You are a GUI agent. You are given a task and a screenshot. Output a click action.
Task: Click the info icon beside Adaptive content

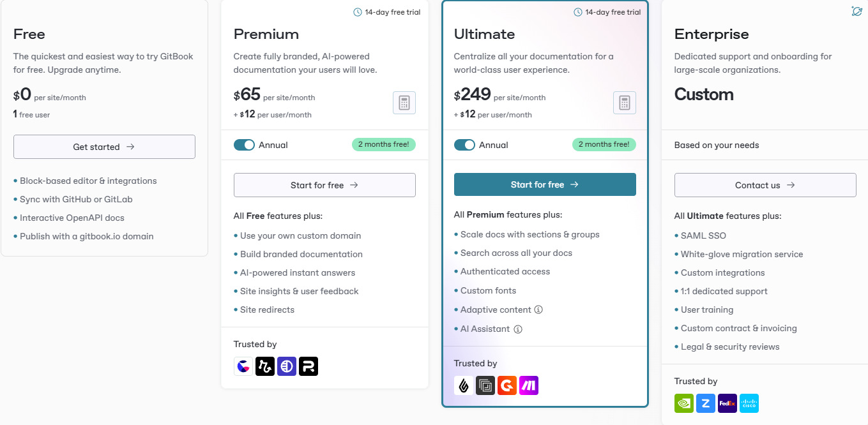click(538, 309)
